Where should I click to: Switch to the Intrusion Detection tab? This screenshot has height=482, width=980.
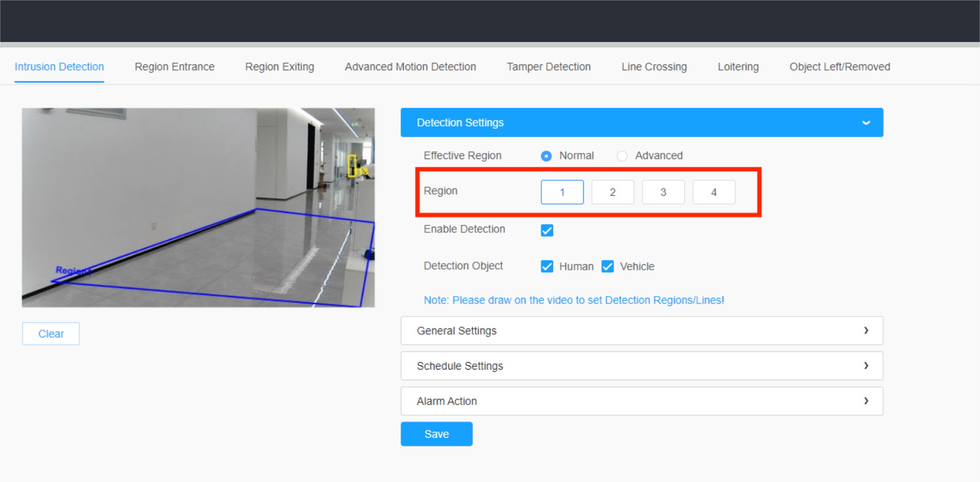(59, 67)
